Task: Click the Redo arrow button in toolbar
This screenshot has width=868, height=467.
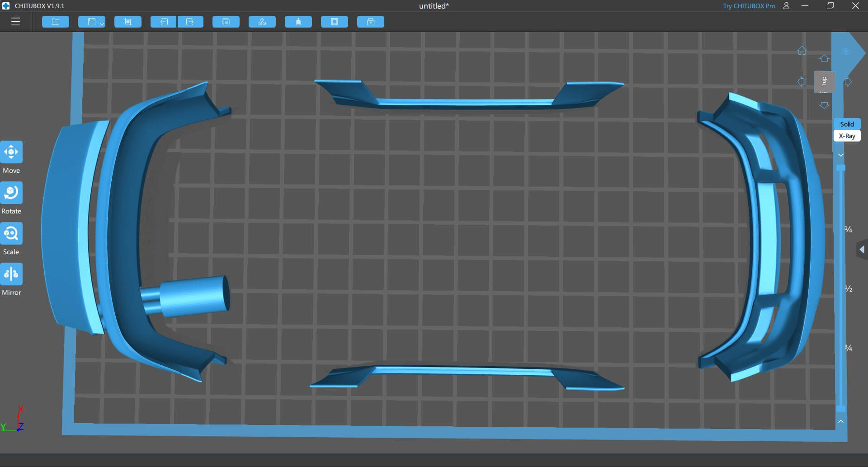Action: coord(190,22)
